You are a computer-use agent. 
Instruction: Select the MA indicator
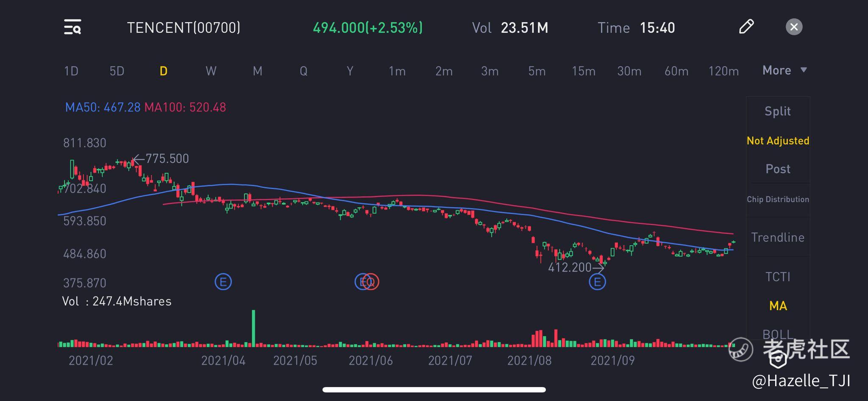pos(778,306)
